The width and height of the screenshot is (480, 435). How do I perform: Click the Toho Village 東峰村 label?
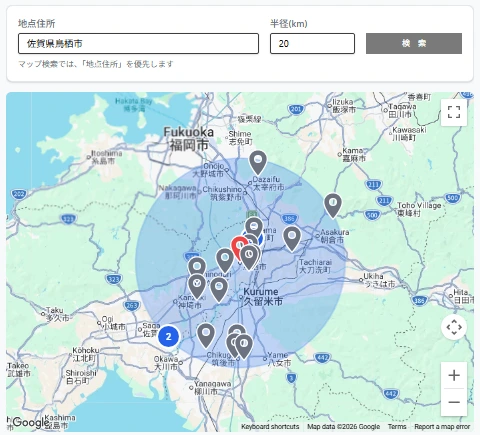pyautogui.click(x=419, y=209)
